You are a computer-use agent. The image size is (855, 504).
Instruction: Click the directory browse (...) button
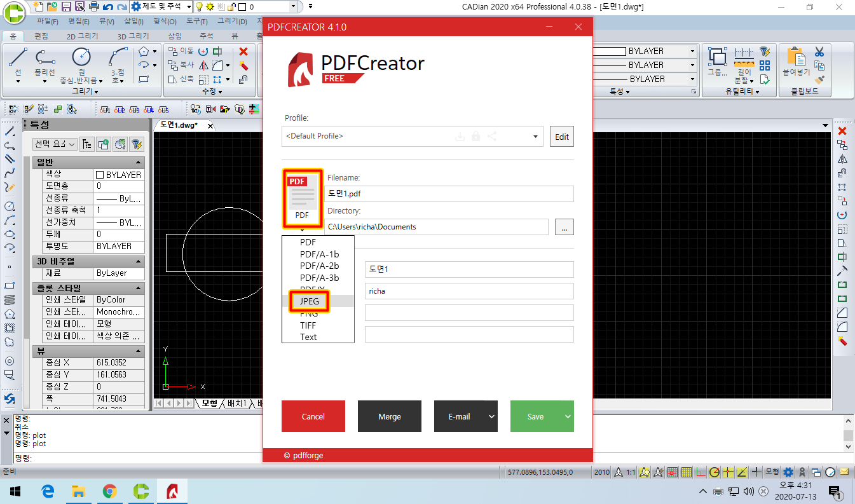point(564,226)
